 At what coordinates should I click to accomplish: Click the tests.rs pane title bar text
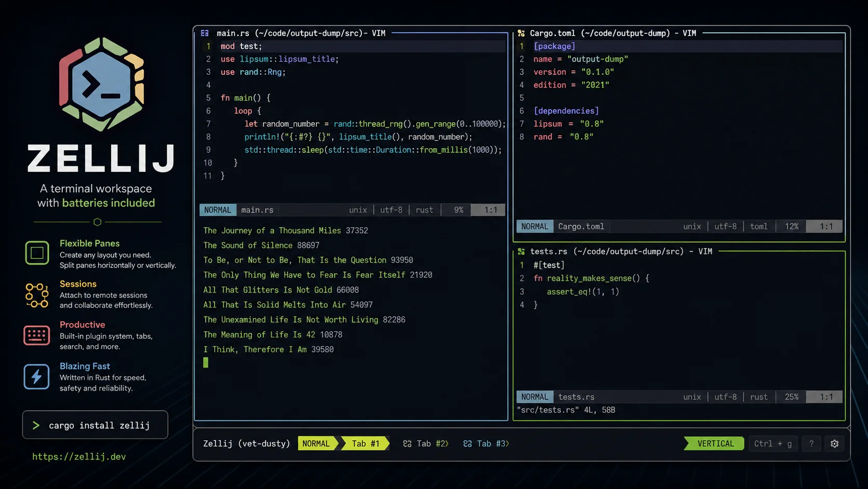(x=621, y=252)
